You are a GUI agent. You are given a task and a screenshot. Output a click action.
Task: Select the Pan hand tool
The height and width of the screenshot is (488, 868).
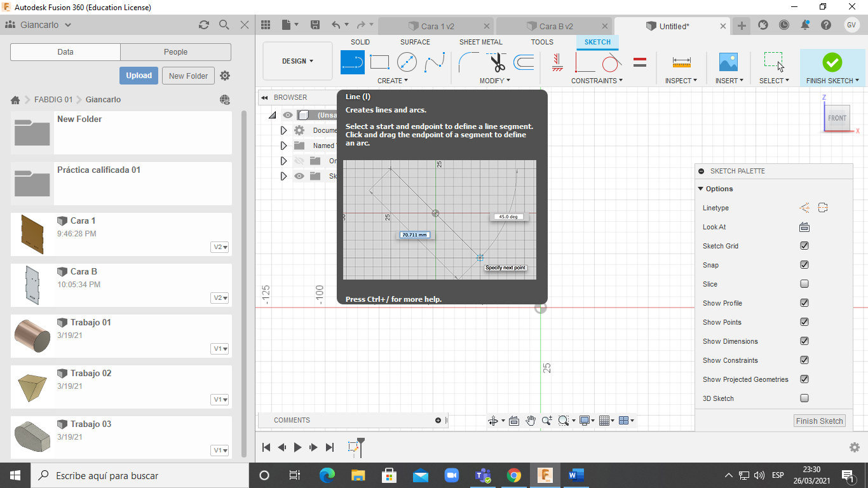(x=531, y=421)
